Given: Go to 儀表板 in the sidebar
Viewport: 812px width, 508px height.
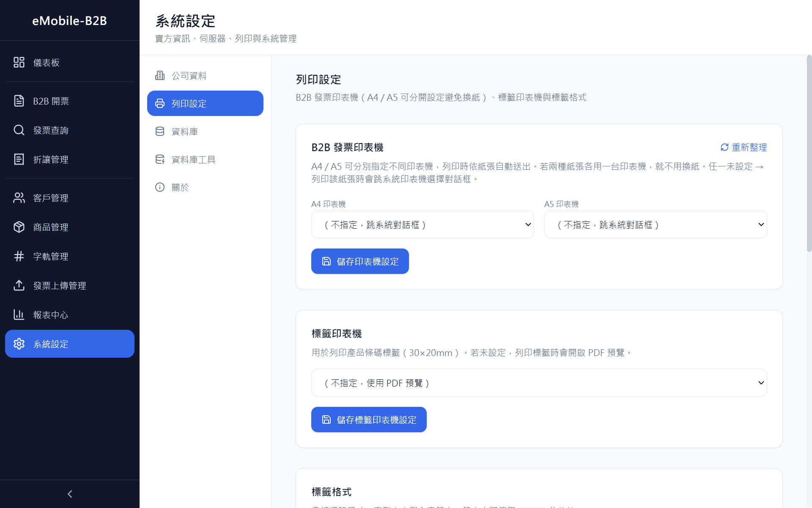Looking at the screenshot, I should click(70, 62).
